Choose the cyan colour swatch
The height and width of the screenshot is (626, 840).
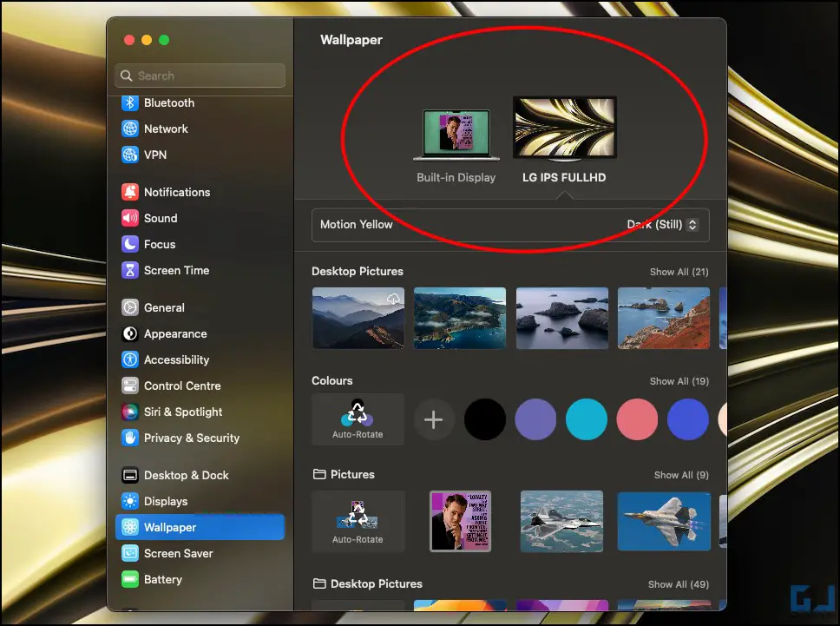[586, 419]
